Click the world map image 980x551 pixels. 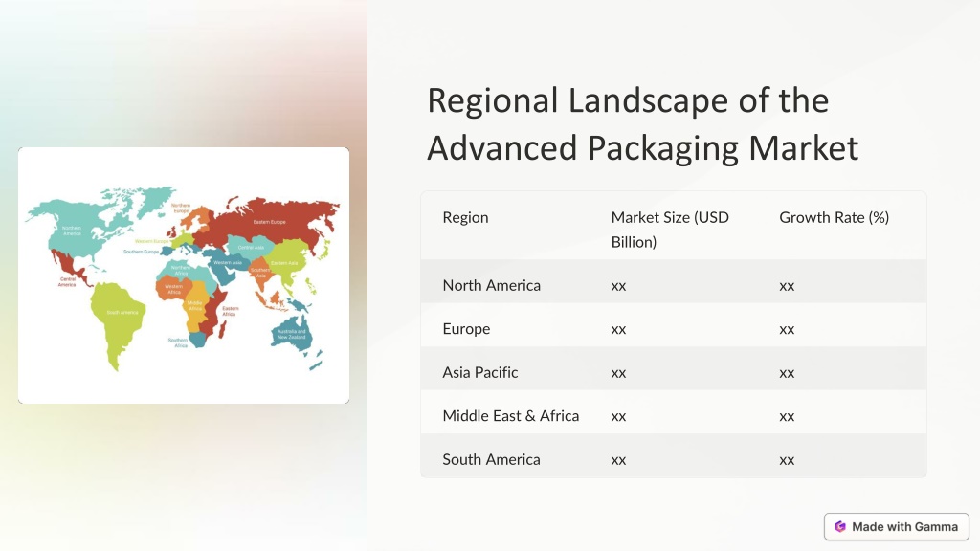tap(184, 275)
